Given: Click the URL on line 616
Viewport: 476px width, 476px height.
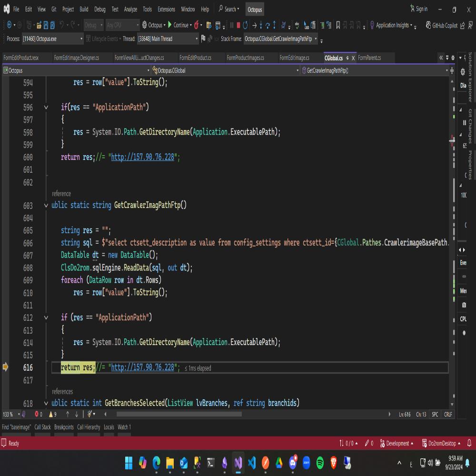Looking at the screenshot, I should [143, 367].
